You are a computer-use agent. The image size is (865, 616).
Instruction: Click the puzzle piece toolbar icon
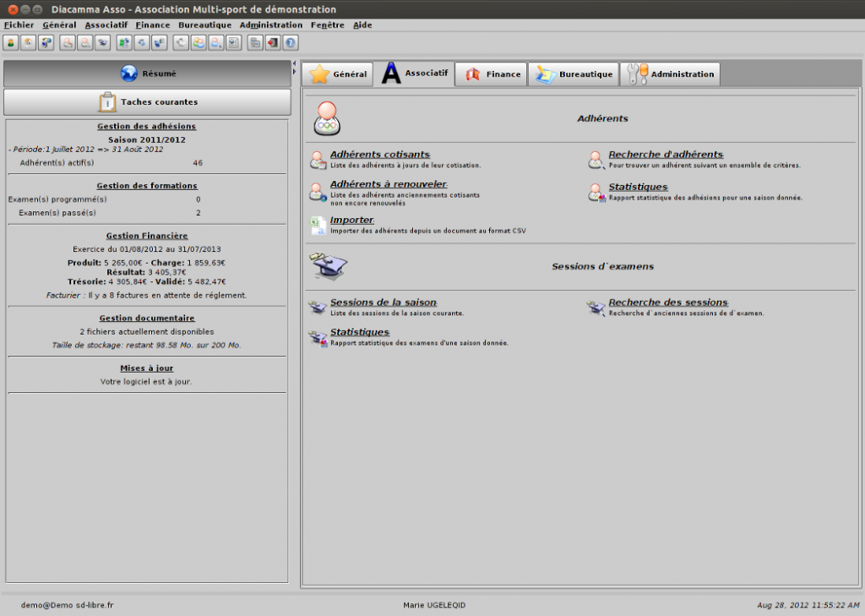(x=181, y=42)
